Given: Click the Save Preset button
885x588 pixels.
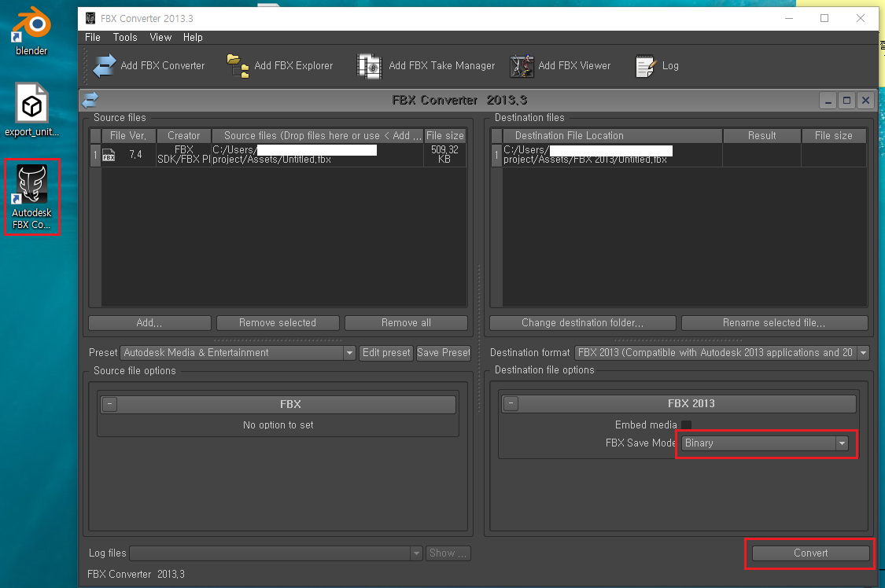Looking at the screenshot, I should pos(444,353).
